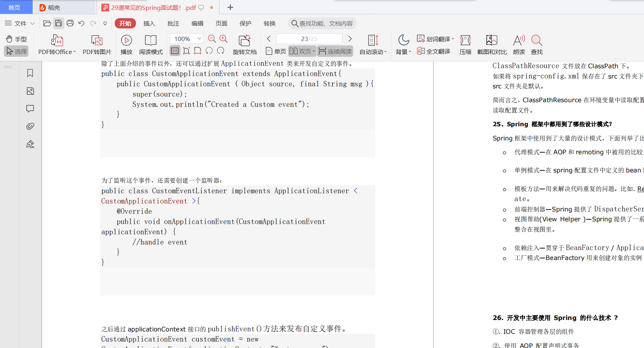Activate the 选择 selection tool

click(16, 51)
